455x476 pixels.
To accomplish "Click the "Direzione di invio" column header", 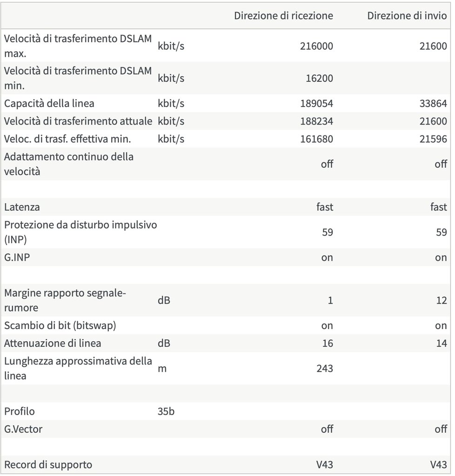I will (407, 16).
